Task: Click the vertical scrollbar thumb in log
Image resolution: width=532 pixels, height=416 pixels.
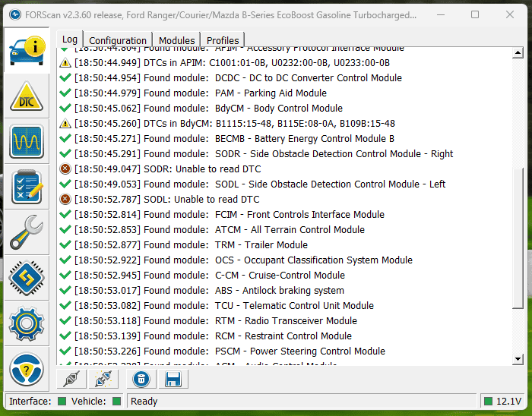Action: [518, 238]
